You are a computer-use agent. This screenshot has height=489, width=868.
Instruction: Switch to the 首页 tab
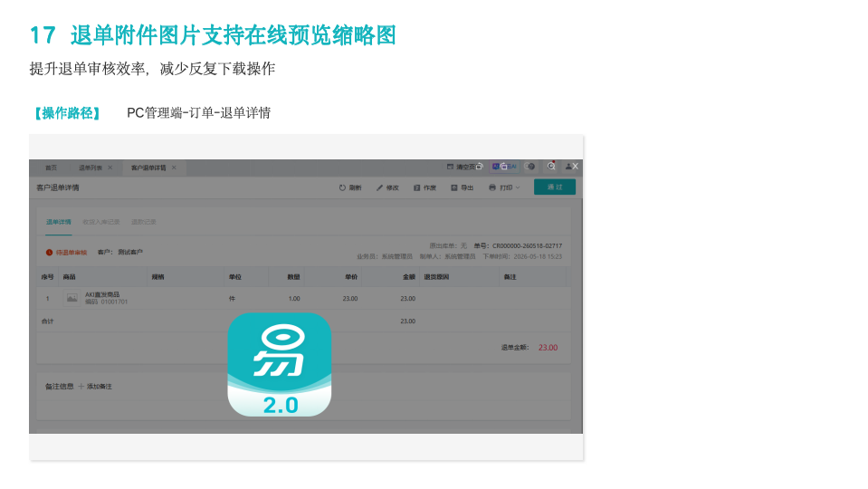point(51,168)
